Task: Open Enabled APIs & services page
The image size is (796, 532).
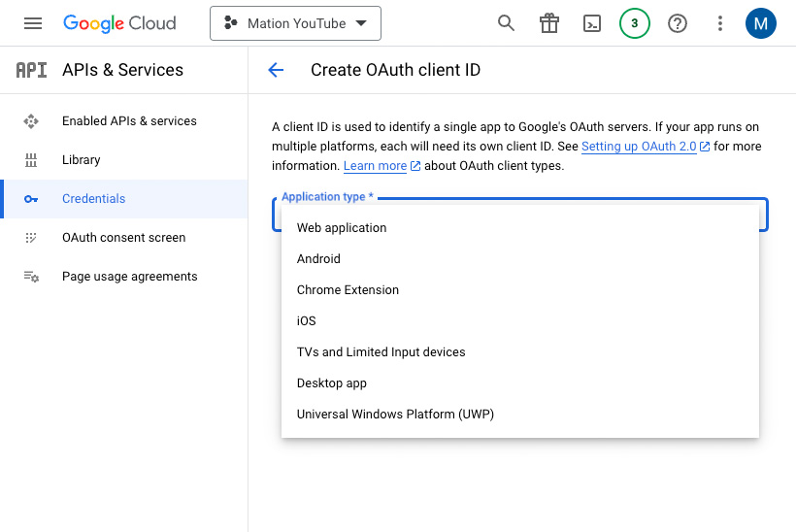Action: 124,121
